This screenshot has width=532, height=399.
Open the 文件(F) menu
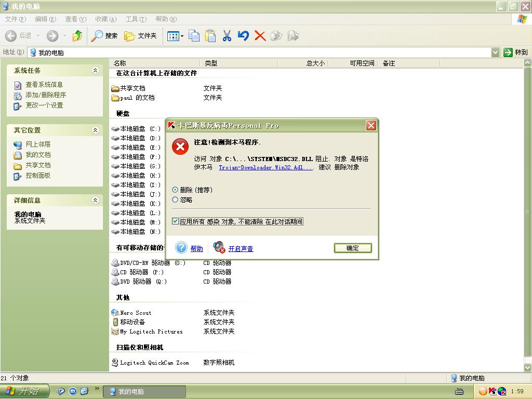(15, 19)
